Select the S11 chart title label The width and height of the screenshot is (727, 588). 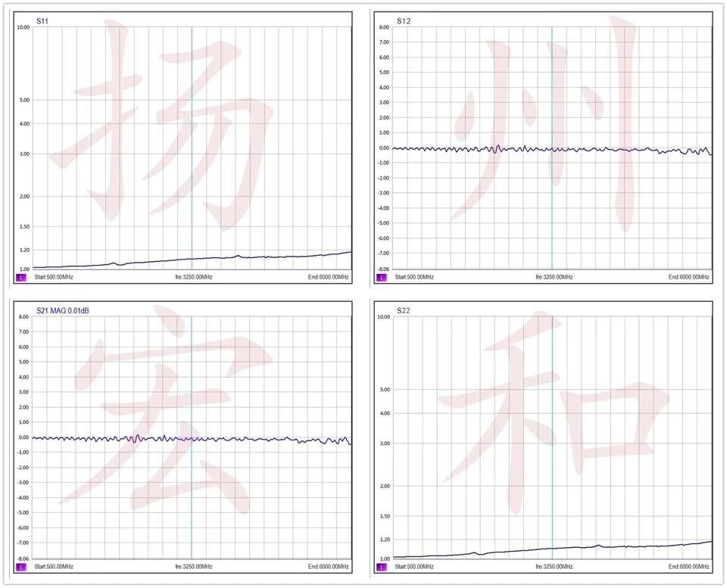tap(42, 21)
